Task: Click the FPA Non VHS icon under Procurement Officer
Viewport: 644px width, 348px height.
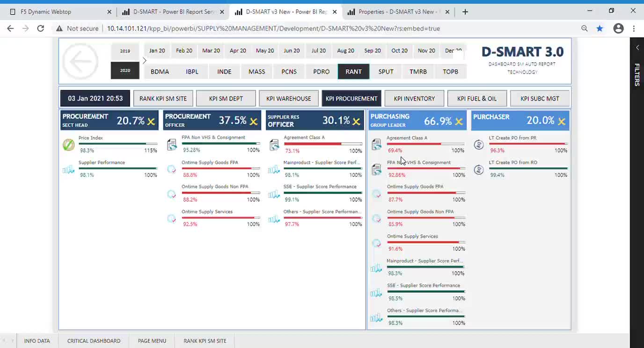Action: (172, 145)
